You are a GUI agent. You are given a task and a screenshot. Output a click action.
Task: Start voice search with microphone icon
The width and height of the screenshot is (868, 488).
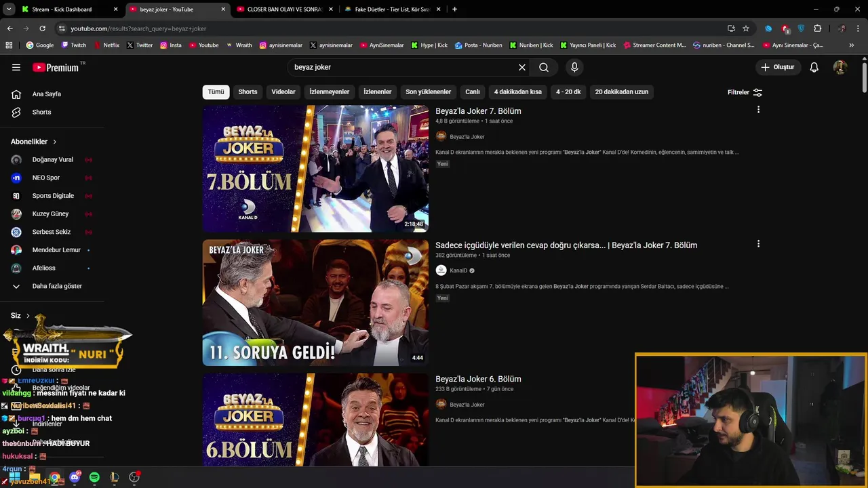point(574,67)
